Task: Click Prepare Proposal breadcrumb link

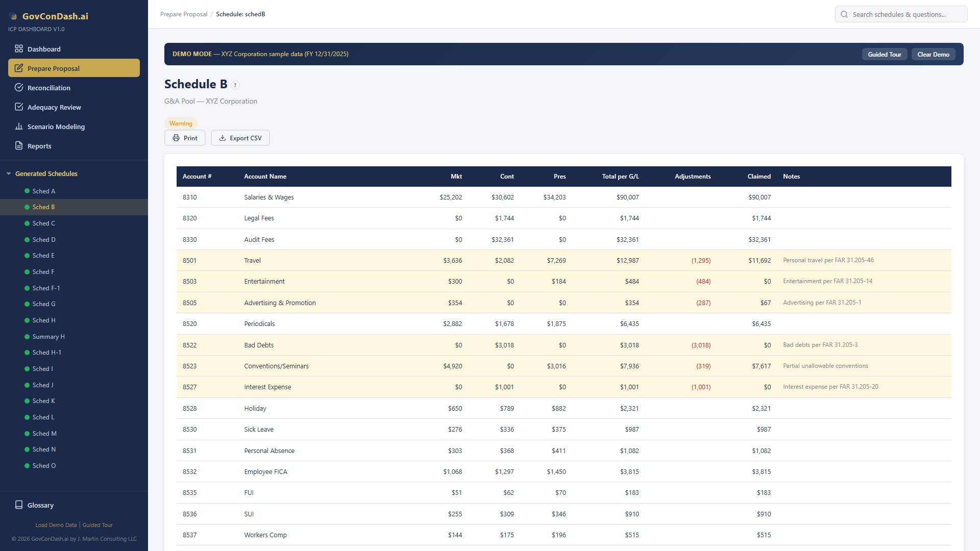Action: pos(183,14)
